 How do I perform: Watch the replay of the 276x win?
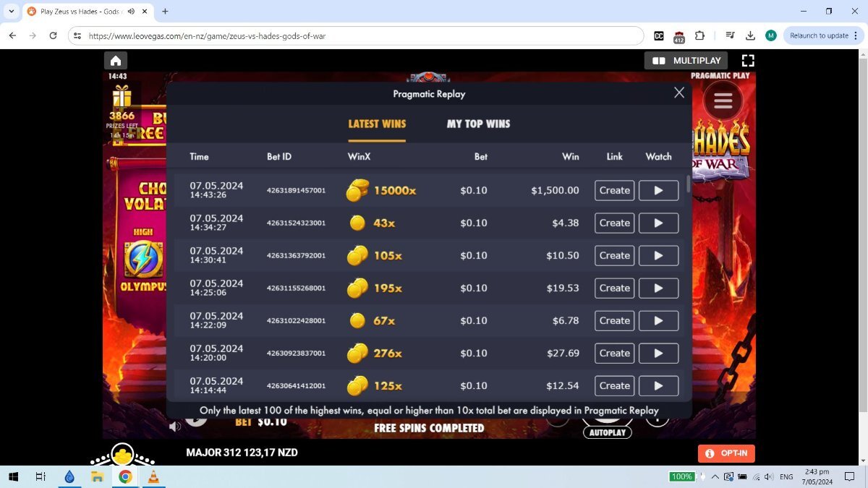[x=658, y=353]
